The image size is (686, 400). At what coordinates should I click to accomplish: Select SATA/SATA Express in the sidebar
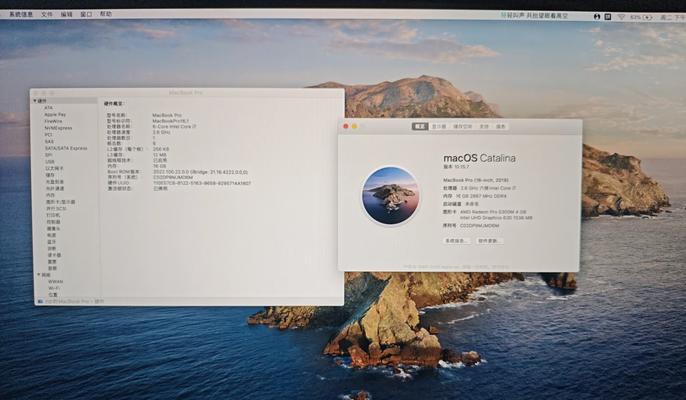66,148
